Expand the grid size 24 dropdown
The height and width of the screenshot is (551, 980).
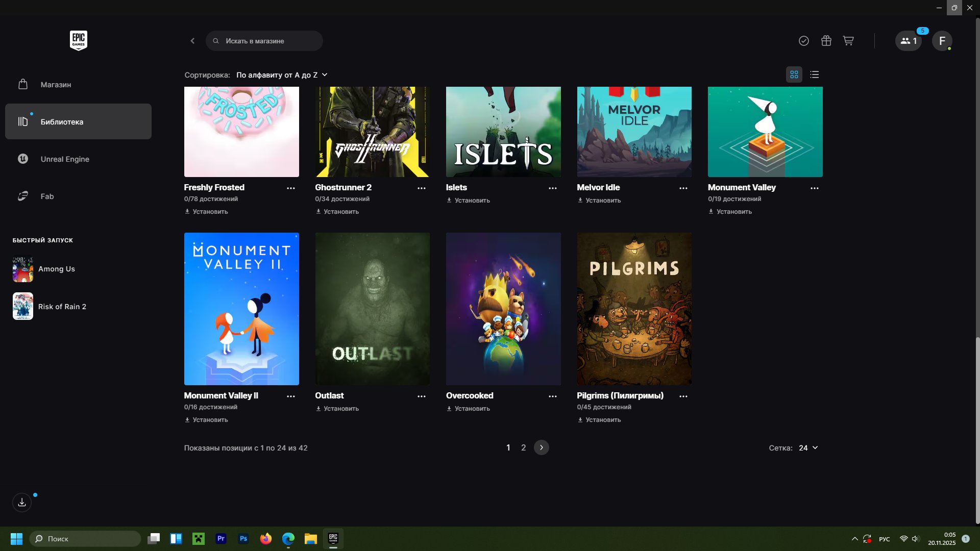808,447
